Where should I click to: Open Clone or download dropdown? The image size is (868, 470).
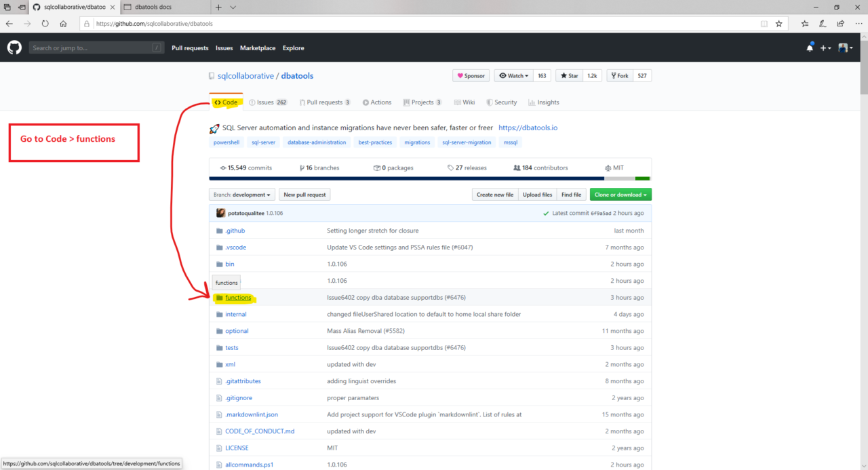click(620, 195)
